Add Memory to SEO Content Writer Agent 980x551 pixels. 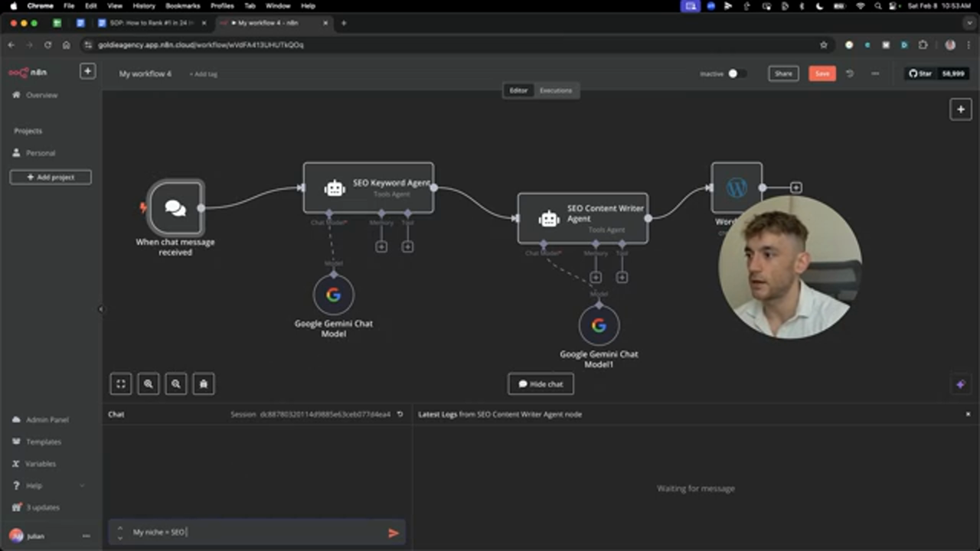(x=596, y=277)
